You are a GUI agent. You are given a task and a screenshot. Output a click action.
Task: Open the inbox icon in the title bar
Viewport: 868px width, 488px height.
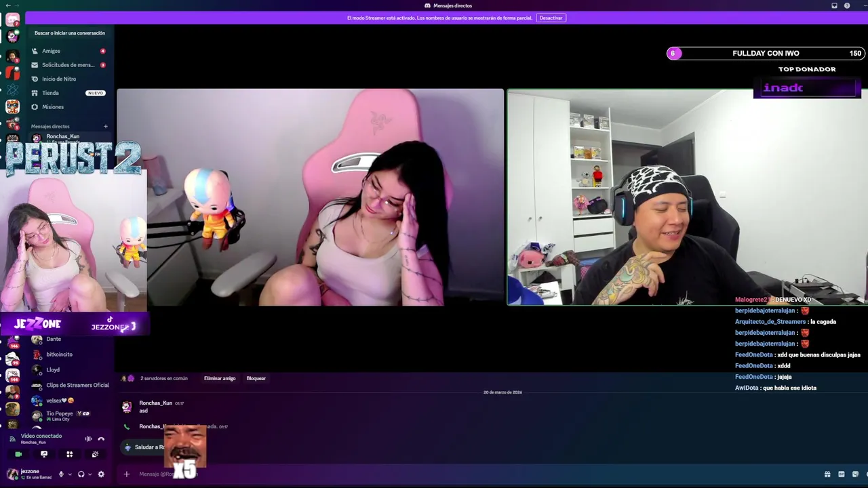coord(834,5)
